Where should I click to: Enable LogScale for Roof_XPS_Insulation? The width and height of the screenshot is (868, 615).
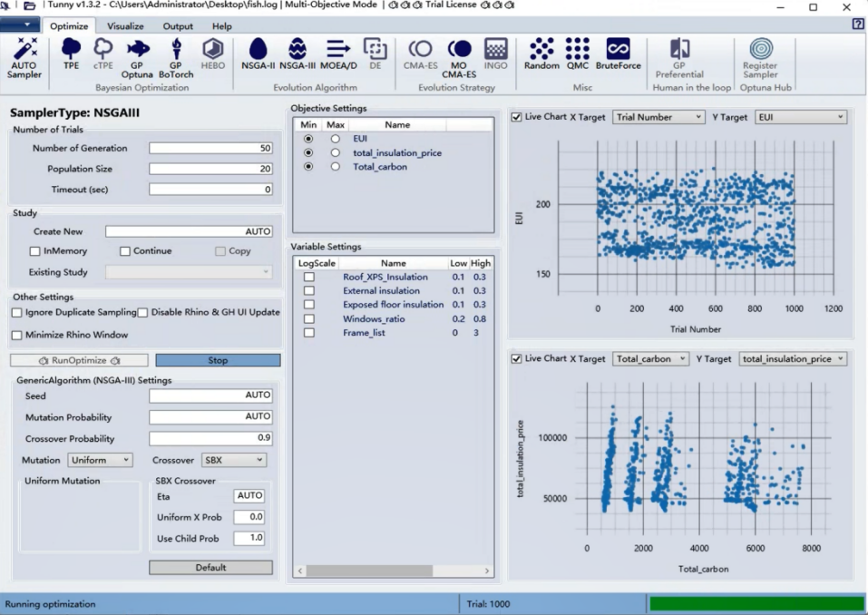pos(309,277)
